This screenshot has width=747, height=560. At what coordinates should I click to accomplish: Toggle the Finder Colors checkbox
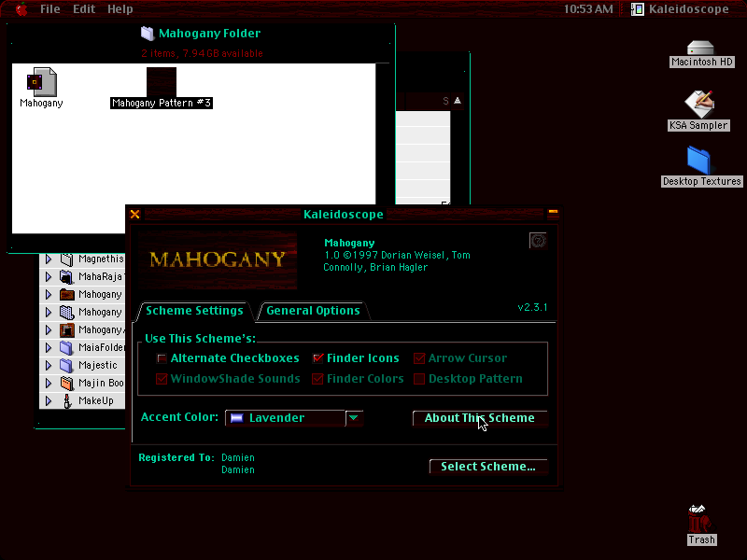click(x=317, y=379)
